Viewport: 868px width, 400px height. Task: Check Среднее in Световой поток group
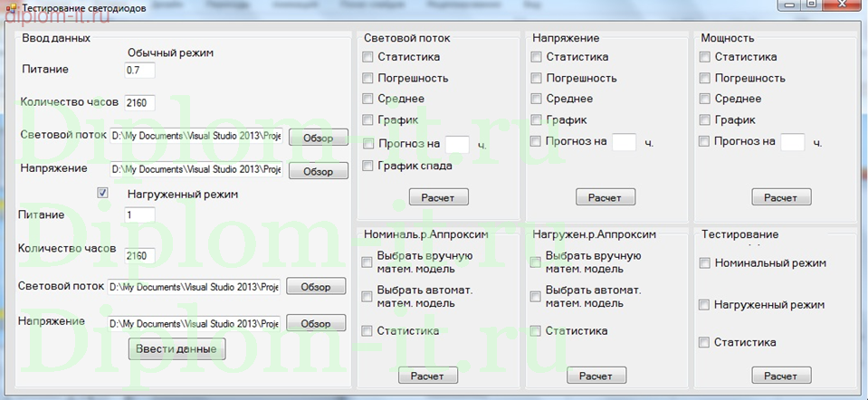(367, 99)
